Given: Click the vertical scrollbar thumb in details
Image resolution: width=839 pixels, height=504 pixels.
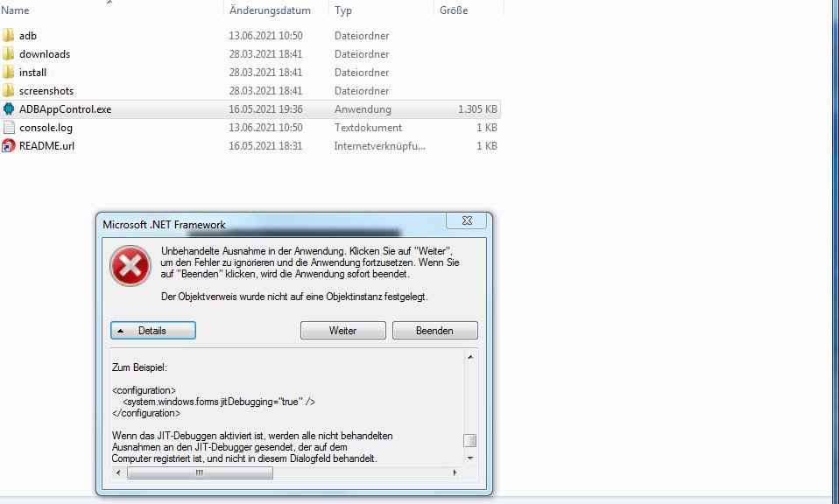Looking at the screenshot, I should 469,440.
